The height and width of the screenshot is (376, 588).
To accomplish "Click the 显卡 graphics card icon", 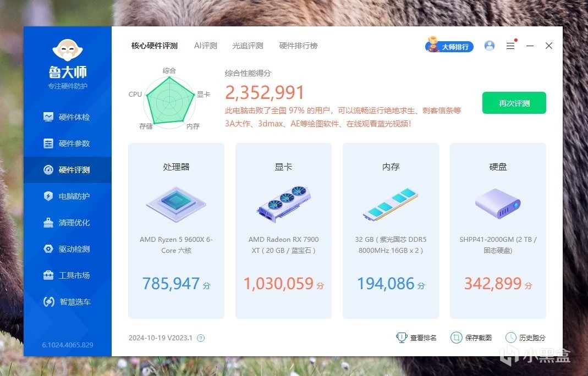I will [x=284, y=204].
